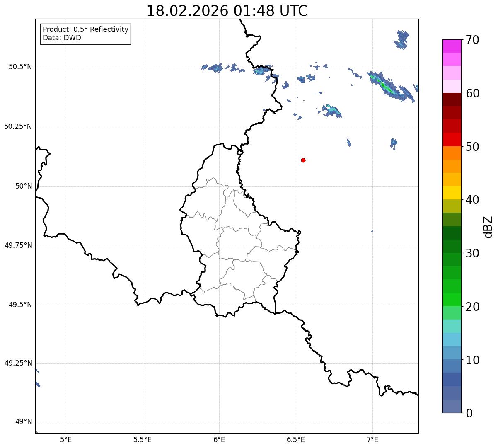
Task: Click the small isolated echo near 49.8°N 7°E
Action: pyautogui.click(x=372, y=231)
